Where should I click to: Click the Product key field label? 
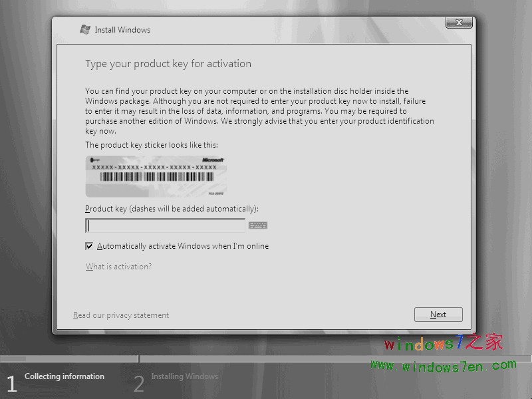[172, 209]
